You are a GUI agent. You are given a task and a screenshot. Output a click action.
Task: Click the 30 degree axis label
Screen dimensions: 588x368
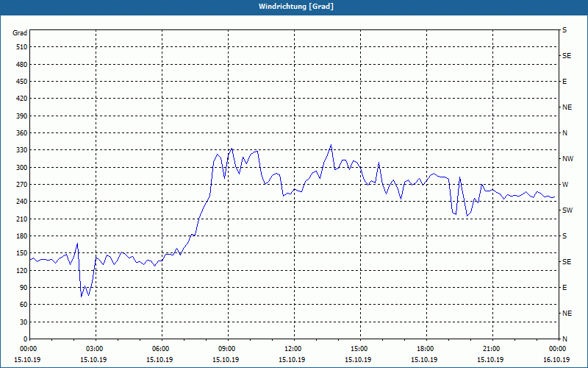(x=24, y=322)
